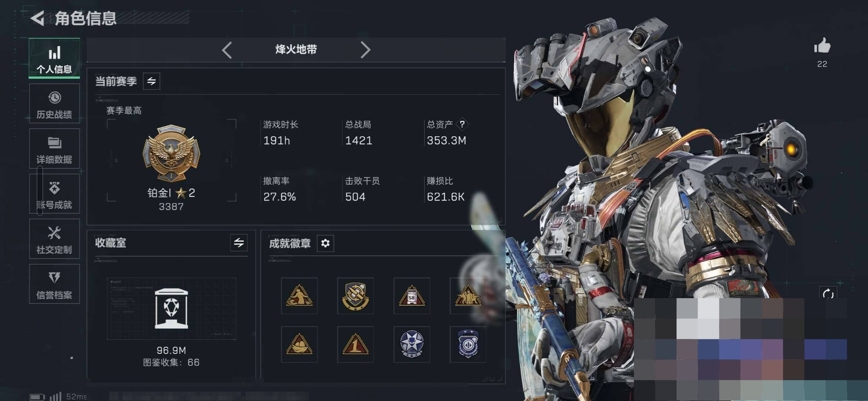The height and width of the screenshot is (401, 868).
Task: Select the eagle shield achievement badge
Action: tap(355, 296)
